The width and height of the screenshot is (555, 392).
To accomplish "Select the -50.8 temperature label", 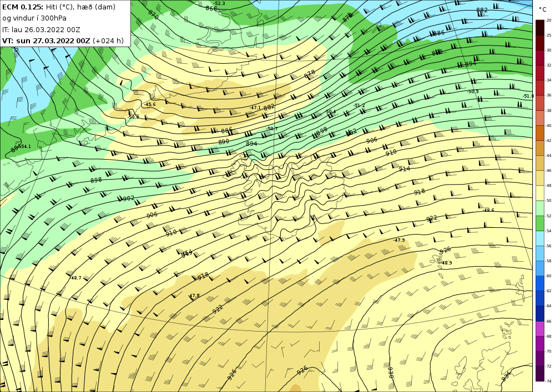I will click(x=133, y=117).
